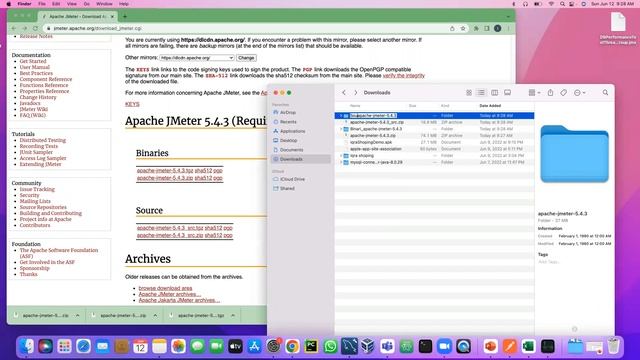This screenshot has width=640, height=360.
Task: Open the Edit menu in menu bar
Action: [x=56, y=4]
